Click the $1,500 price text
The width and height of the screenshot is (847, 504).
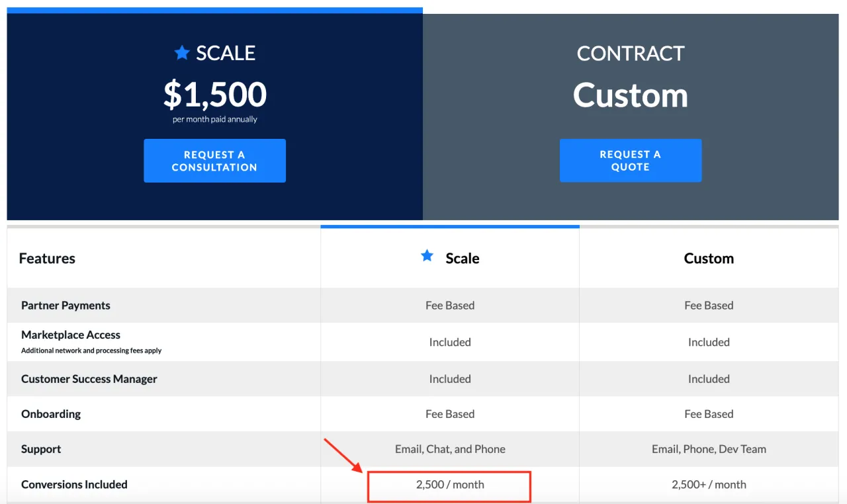[215, 95]
